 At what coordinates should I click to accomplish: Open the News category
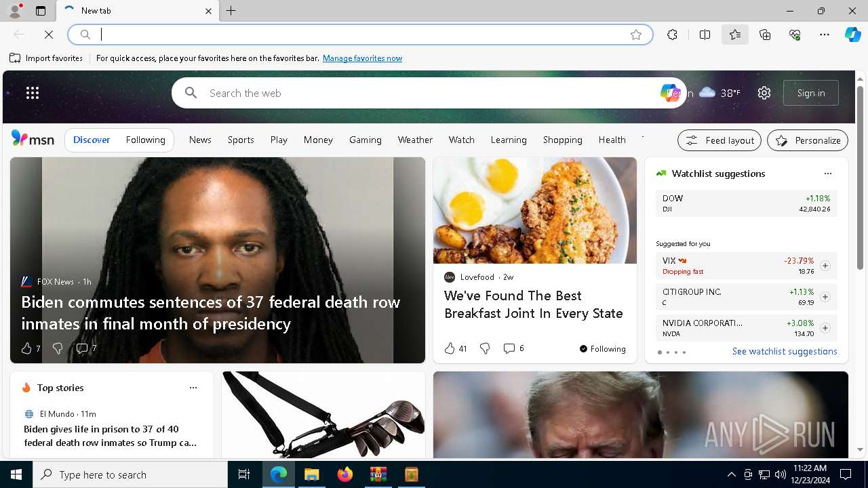(x=200, y=140)
